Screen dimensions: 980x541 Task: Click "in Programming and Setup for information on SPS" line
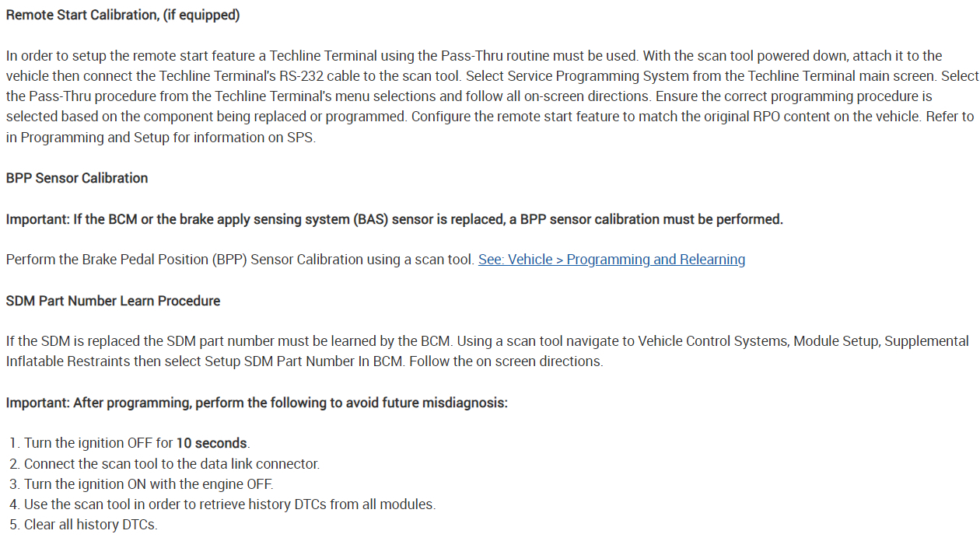pos(160,137)
